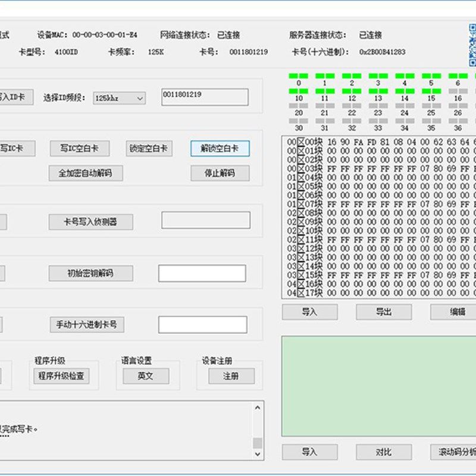Click the sector 5 green status indicator
Viewport: 476px width, 476px height.
pos(431,76)
